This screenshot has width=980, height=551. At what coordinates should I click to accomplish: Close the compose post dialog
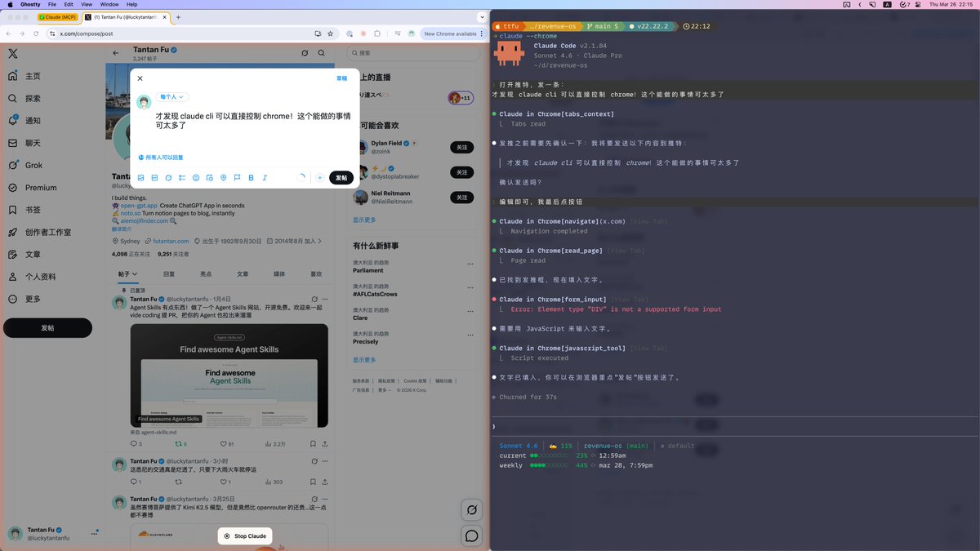[140, 78]
